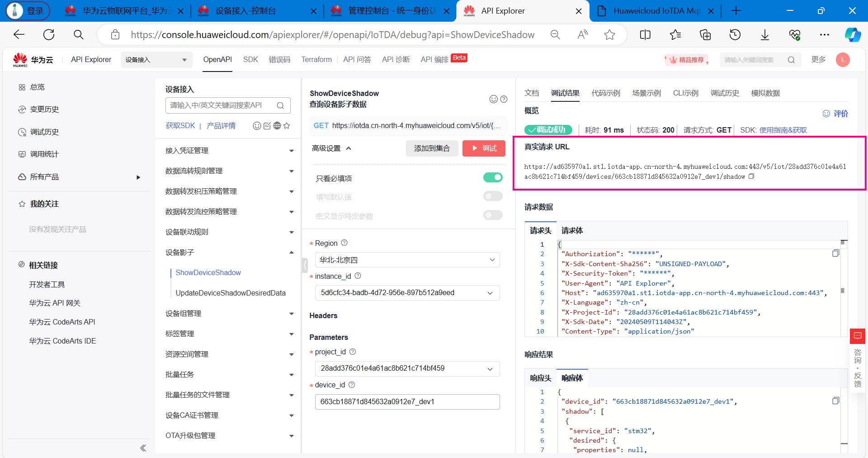Click the help icon beside project_id

tap(353, 352)
